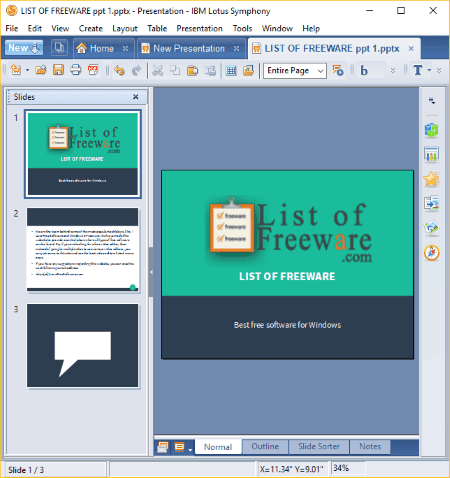Click the New document toolbar icon
Screen dimensions: 450x478
16,70
